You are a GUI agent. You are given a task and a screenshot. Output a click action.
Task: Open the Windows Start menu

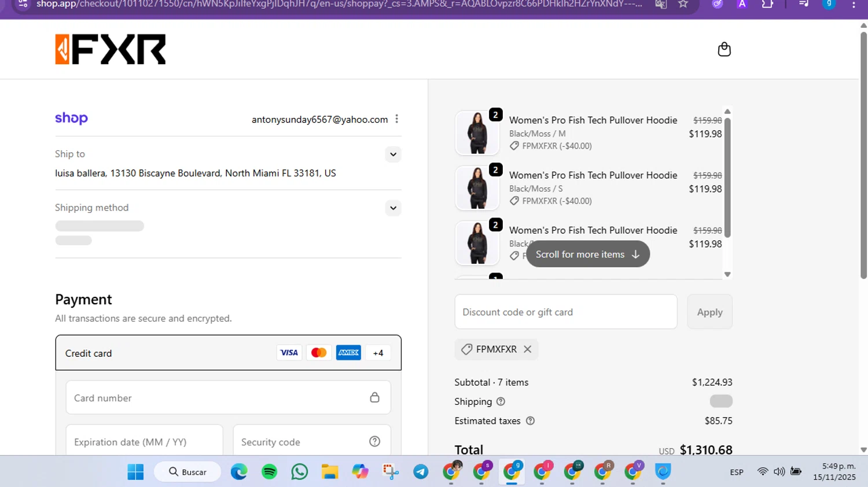coord(135,472)
